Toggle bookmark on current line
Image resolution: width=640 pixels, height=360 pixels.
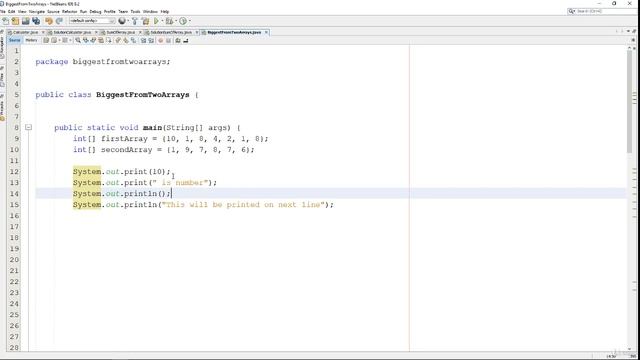[133, 40]
